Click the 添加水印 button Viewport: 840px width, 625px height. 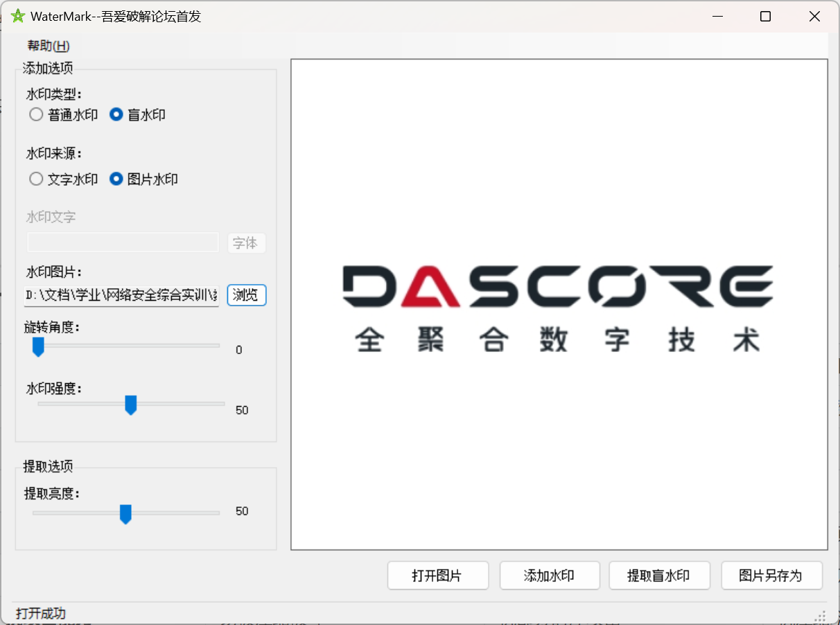[550, 576]
